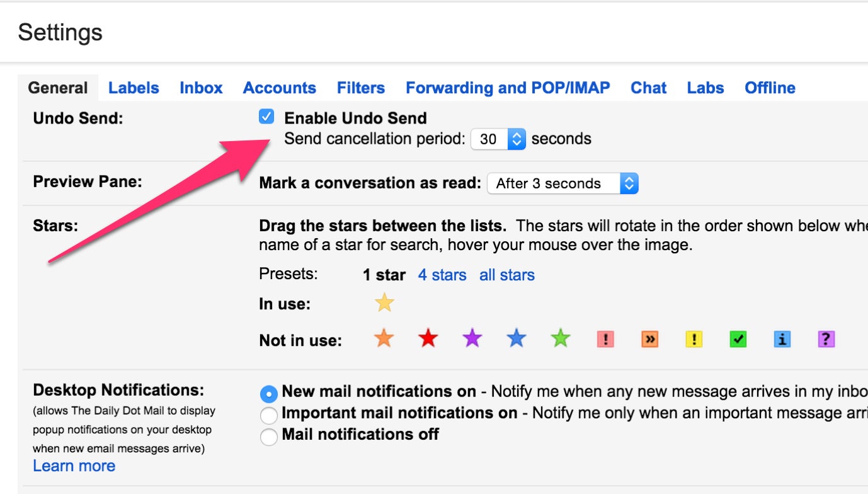Viewport: 868px width, 494px height.
Task: Click the green check mark icon
Action: click(x=738, y=340)
